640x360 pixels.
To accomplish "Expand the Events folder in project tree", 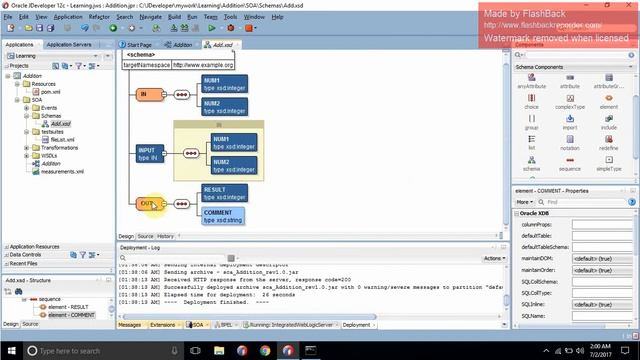I will [26, 108].
